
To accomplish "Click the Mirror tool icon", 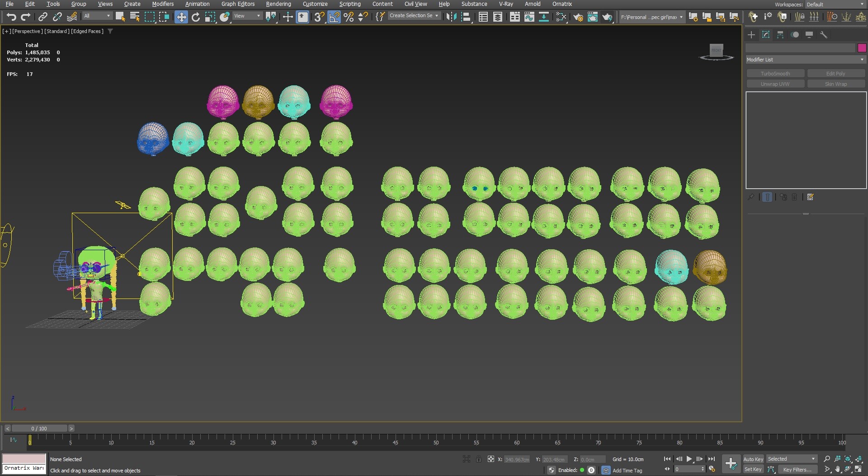I will click(x=451, y=17).
